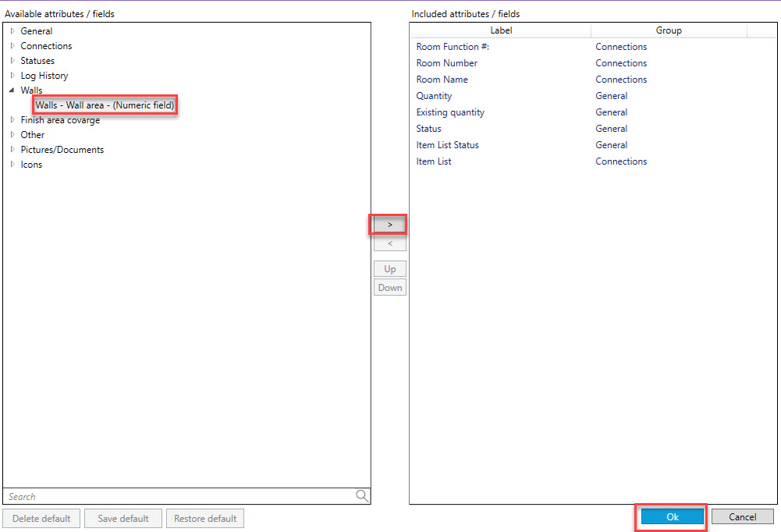Select Walls - Wall area numeric field
This screenshot has width=781, height=532.
point(105,105)
